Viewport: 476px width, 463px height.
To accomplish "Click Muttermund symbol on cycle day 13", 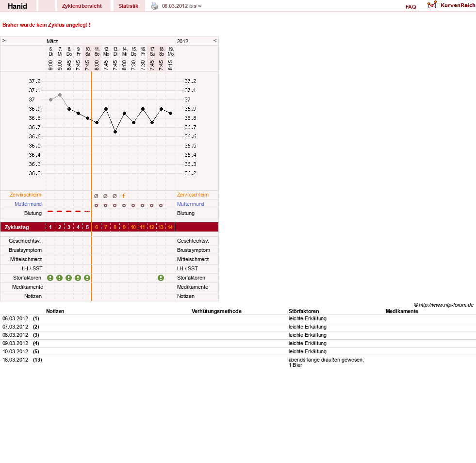I will (x=161, y=206).
